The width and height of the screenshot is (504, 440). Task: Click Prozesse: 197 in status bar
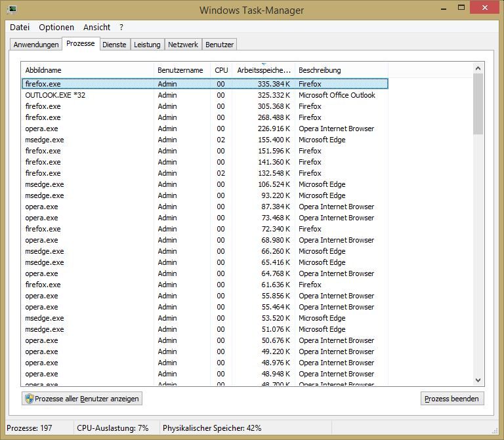[30, 428]
